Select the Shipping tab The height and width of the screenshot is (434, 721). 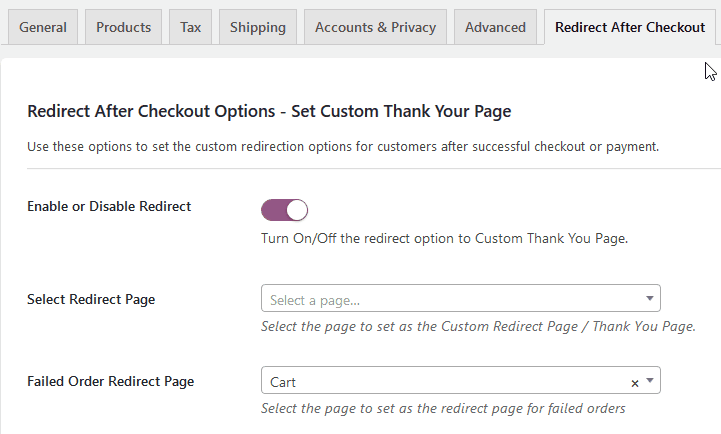(x=258, y=27)
